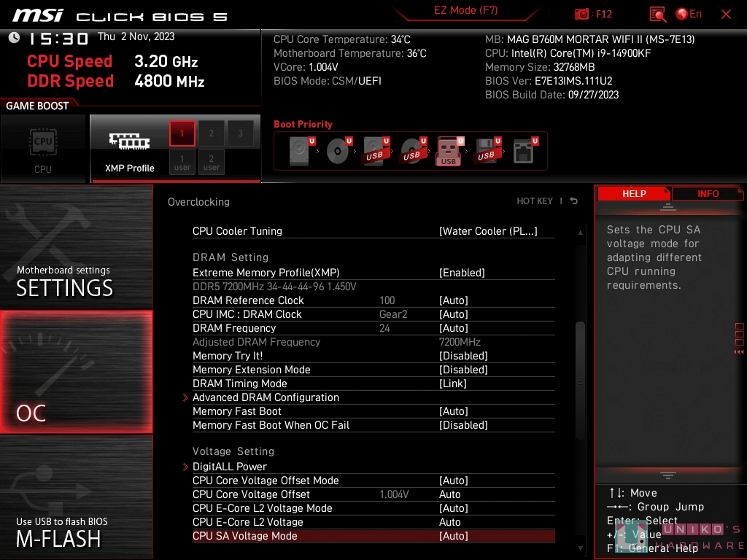The image size is (747, 560).
Task: Change language with the En globe icon
Action: point(689,14)
